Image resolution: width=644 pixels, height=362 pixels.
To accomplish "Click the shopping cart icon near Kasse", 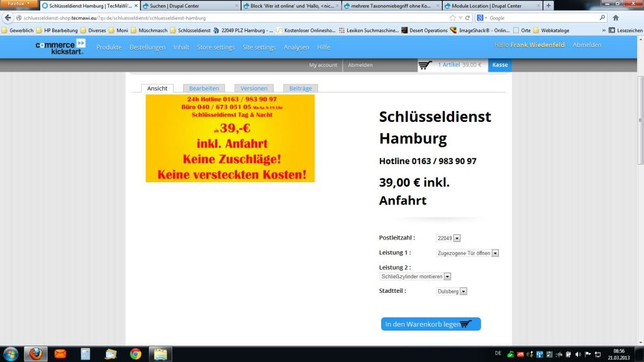I will click(x=425, y=65).
